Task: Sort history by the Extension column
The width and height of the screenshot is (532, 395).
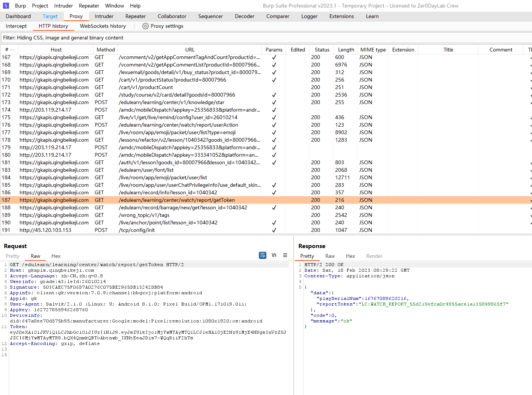Action: tap(403, 50)
